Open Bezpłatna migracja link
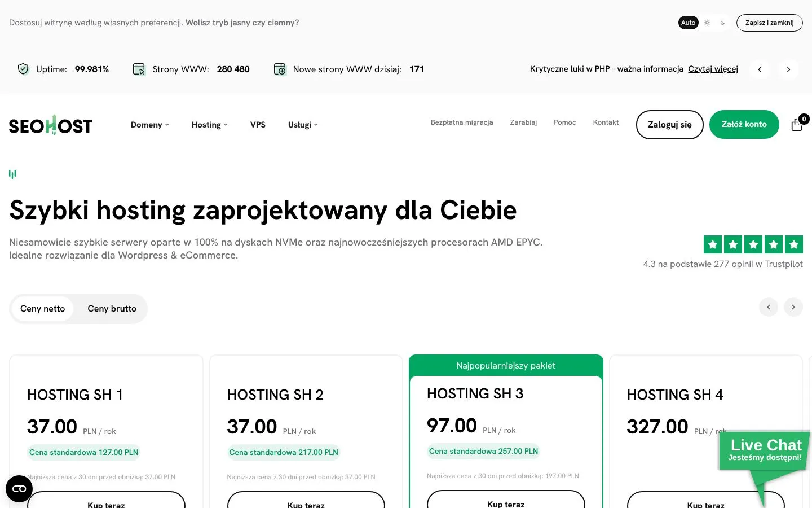The height and width of the screenshot is (508, 812). point(462,122)
